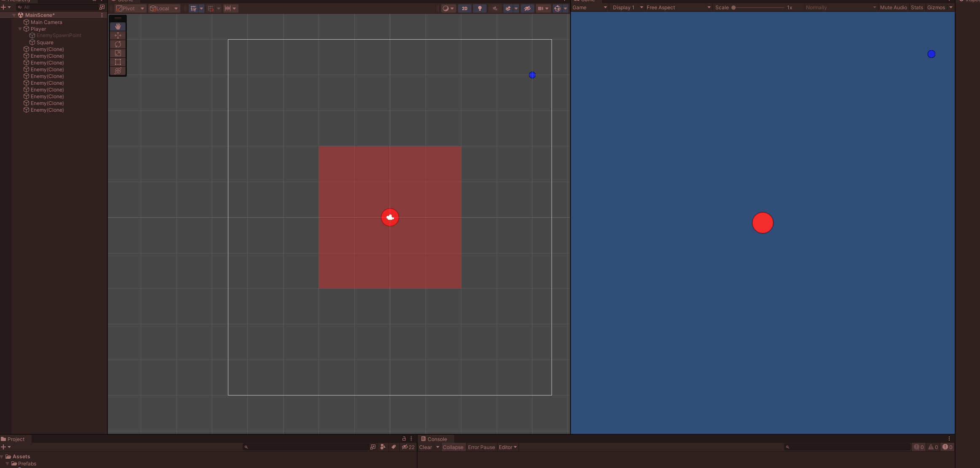The image size is (980, 468).
Task: Toggle Error Pause in Console
Action: click(481, 447)
